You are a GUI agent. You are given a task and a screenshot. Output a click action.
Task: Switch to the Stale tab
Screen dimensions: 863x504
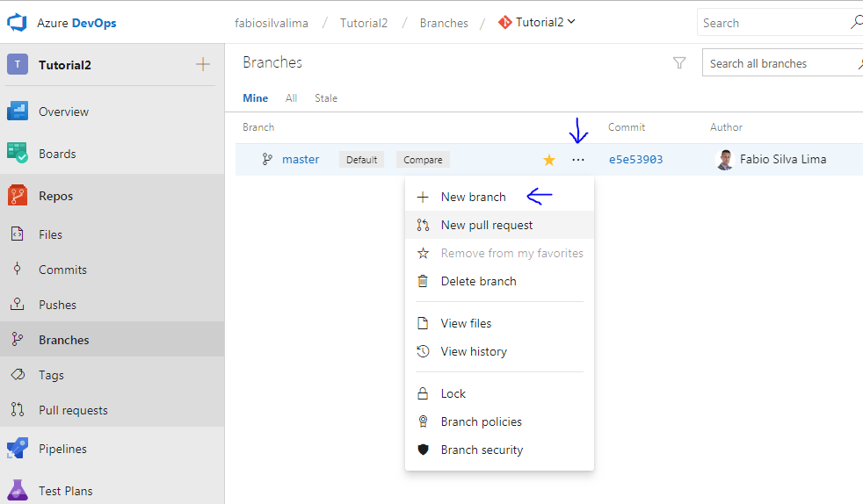coord(326,97)
